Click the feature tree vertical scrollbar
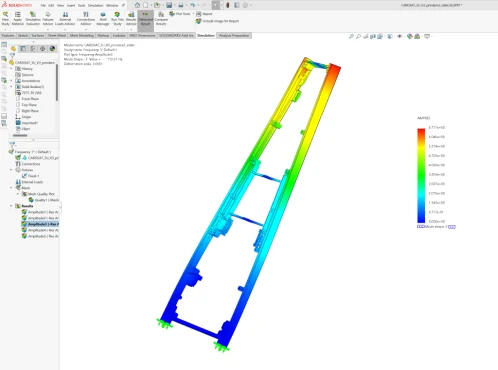 click(57, 82)
